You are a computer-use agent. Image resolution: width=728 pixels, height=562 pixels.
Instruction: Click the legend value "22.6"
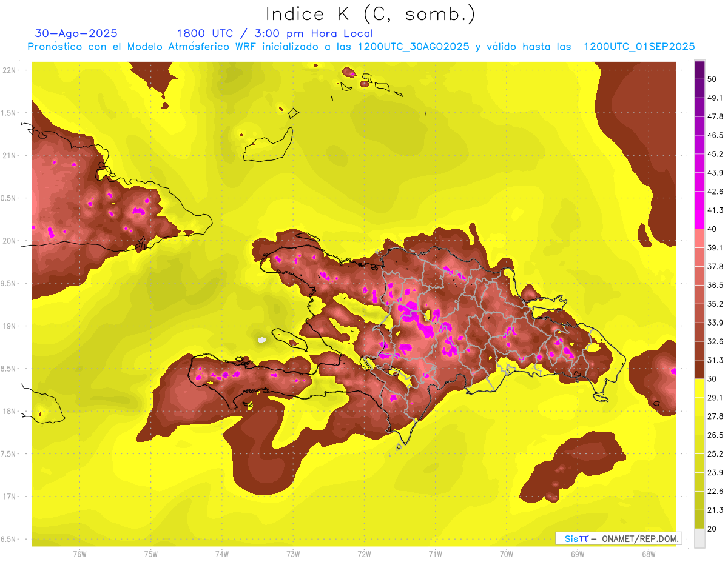pyautogui.click(x=715, y=492)
